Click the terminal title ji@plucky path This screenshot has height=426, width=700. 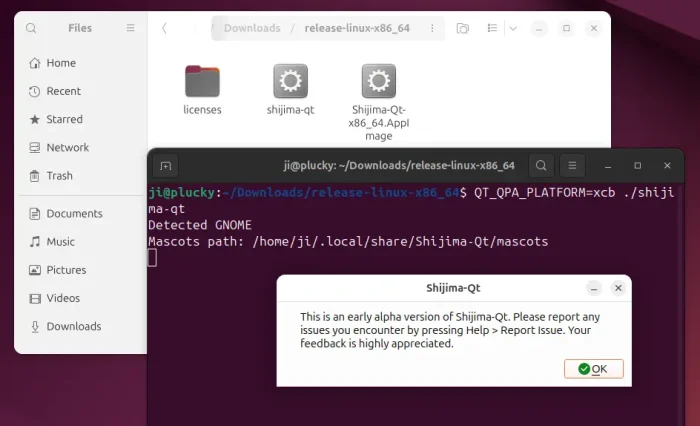(x=399, y=166)
